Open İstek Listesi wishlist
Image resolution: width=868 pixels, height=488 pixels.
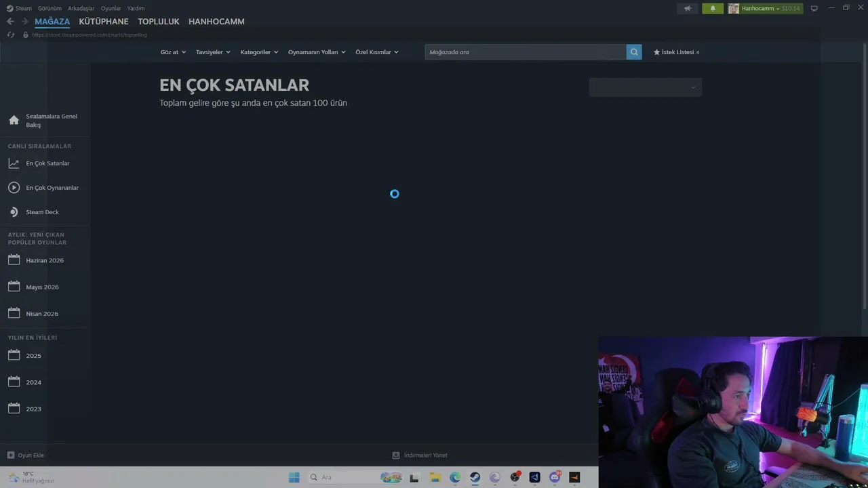click(x=676, y=52)
